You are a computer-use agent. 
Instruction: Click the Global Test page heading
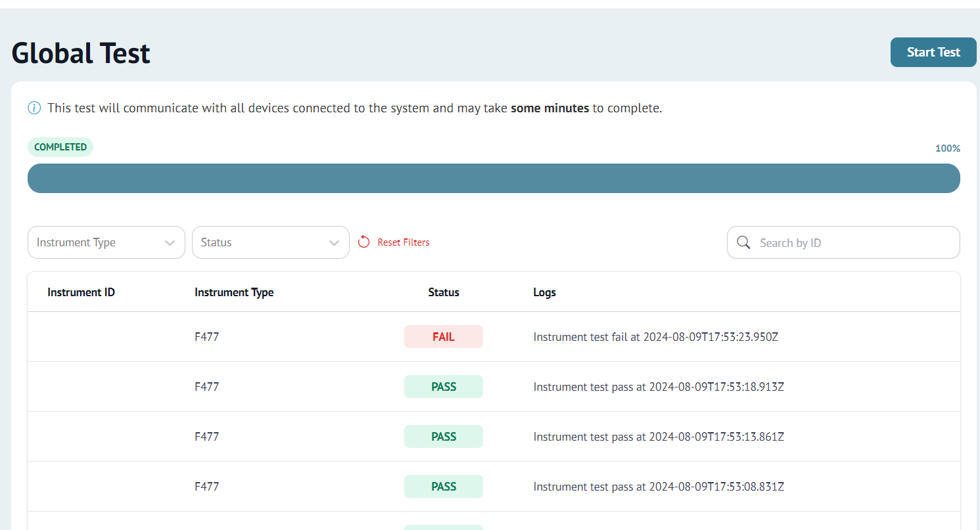(x=81, y=53)
